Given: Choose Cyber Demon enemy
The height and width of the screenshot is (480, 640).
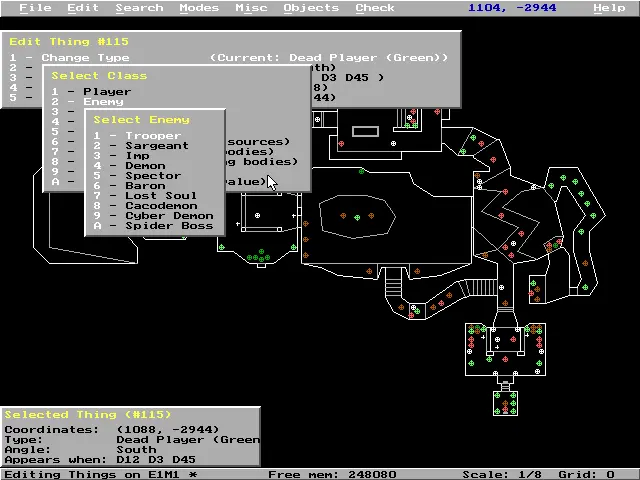Looking at the screenshot, I should pyautogui.click(x=168, y=216).
